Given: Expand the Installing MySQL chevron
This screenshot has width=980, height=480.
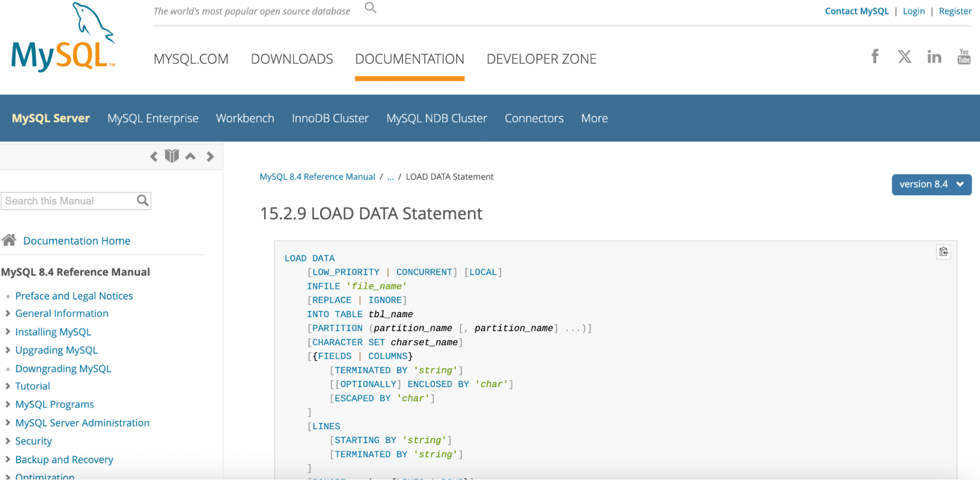Looking at the screenshot, I should point(8,332).
